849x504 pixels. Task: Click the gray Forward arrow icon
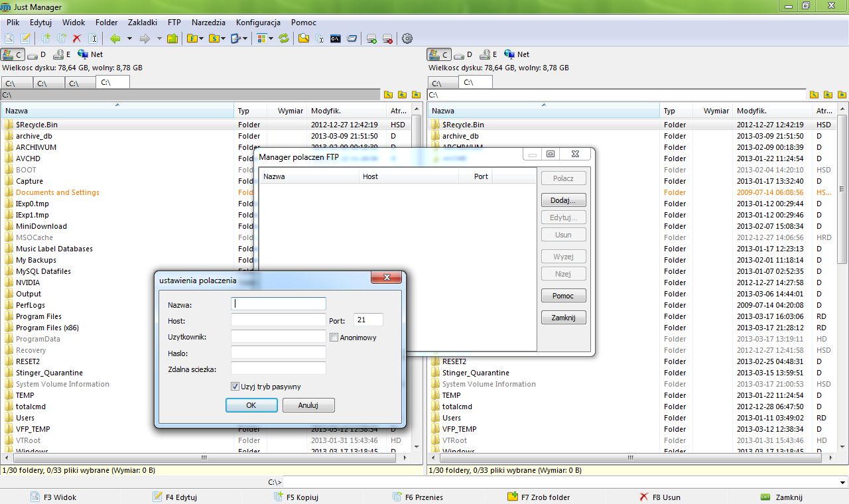click(x=145, y=38)
